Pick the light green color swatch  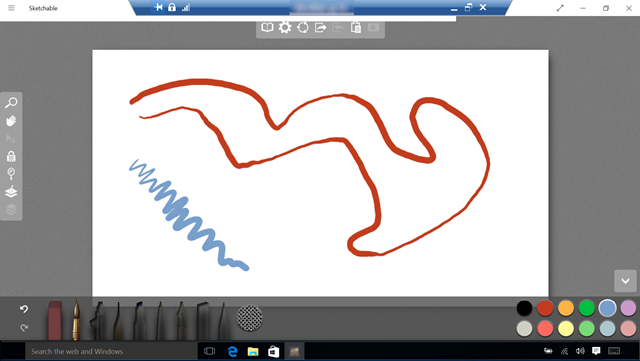pos(587,328)
